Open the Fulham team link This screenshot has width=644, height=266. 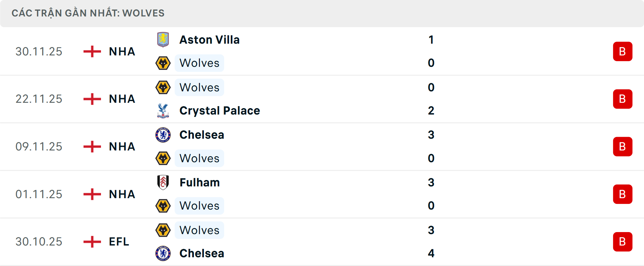[x=200, y=182]
